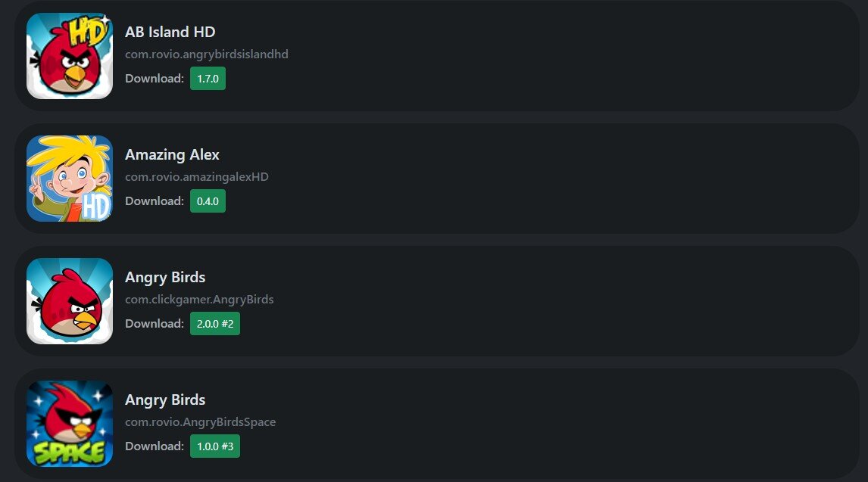Download Angry Birds Space version 1.0.0 #3
The image size is (868, 482).
[x=215, y=446]
